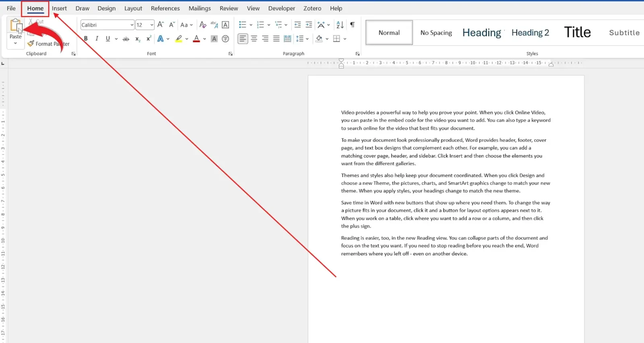Center-align the paragraph

coord(254,39)
